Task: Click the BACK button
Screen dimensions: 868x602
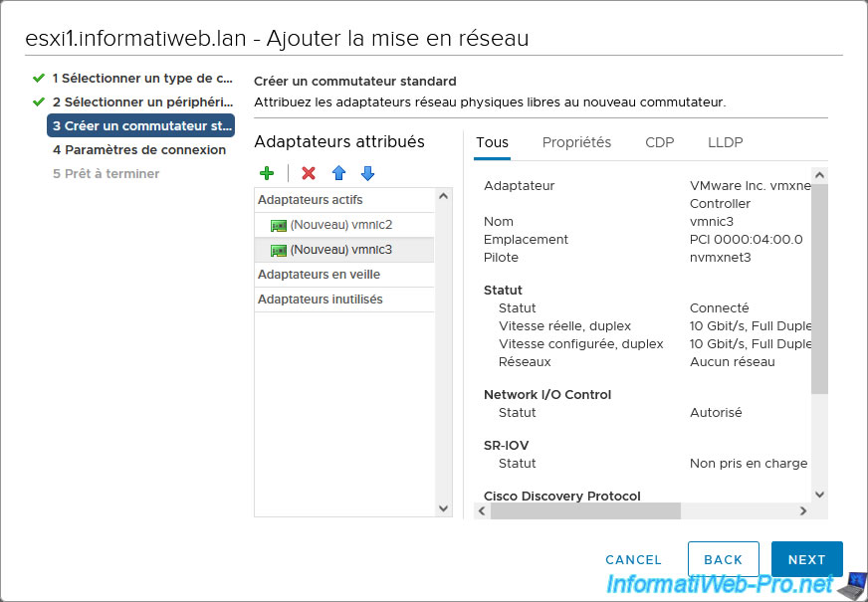Action: click(723, 559)
